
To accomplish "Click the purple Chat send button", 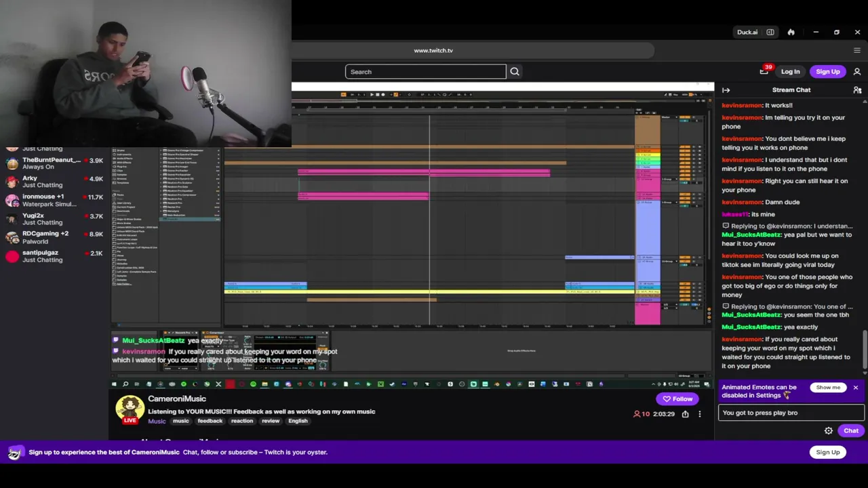I will tap(851, 431).
